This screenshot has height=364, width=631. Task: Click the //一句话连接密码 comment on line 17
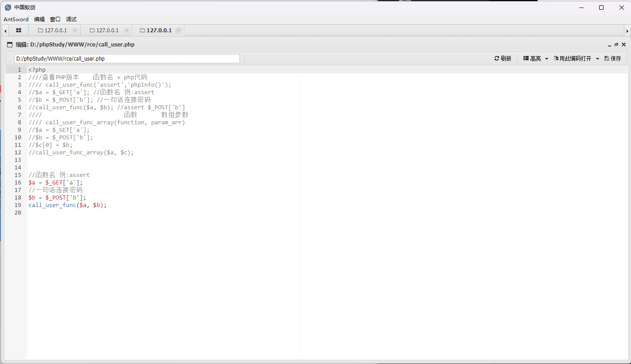pos(56,190)
